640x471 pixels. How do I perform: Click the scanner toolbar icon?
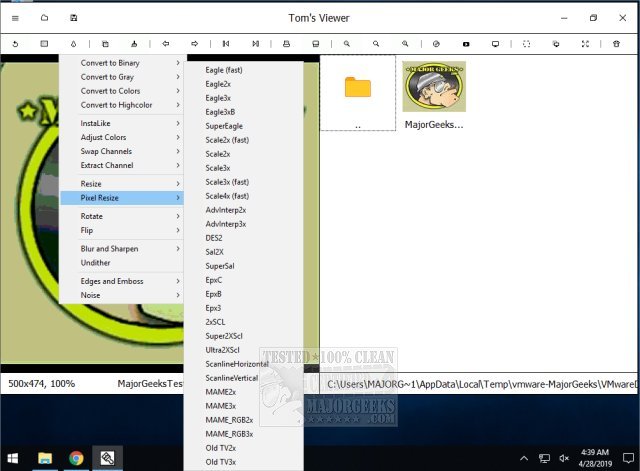click(x=316, y=44)
